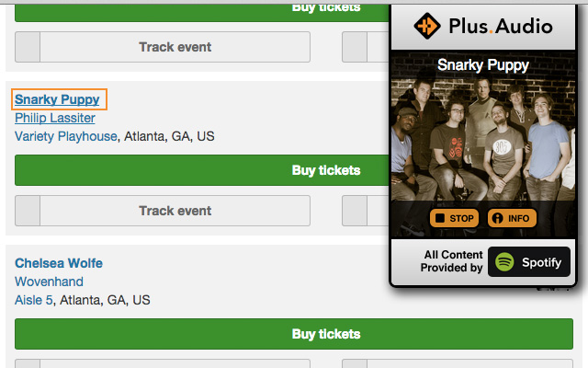Tick the box beside the topmost Track event
The image size is (588, 368).
point(28,47)
